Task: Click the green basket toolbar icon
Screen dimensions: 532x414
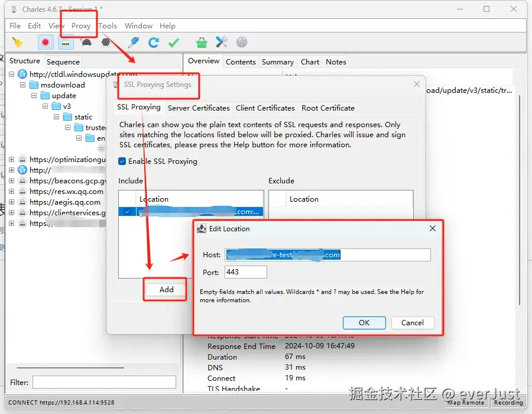Action: 202,43
